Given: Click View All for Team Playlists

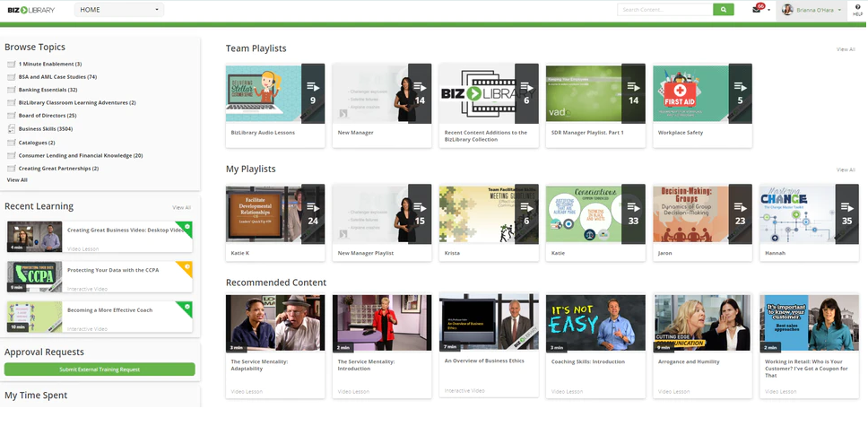Looking at the screenshot, I should (x=845, y=49).
